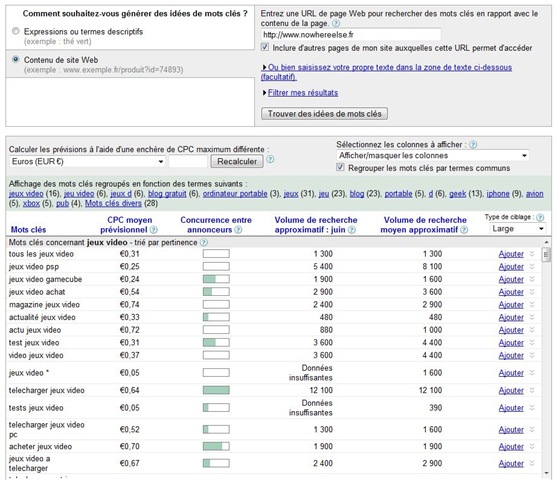Expand options chevron for jeux video achat
Screen dimensions: 558x480
[x=532, y=292]
